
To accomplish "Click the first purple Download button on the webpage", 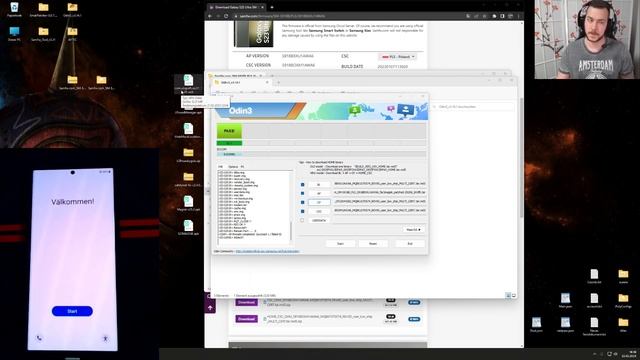I will tap(247, 302).
